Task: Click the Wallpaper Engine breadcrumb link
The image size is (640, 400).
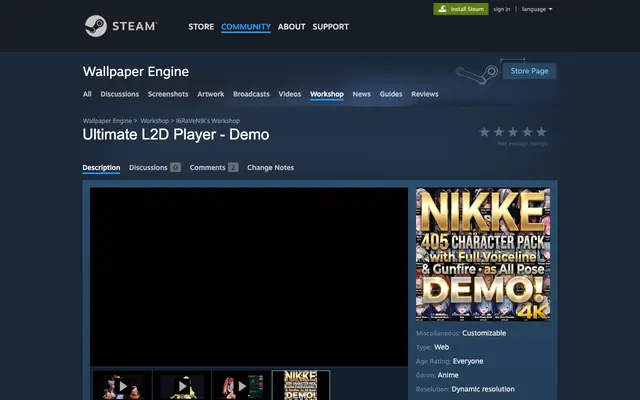Action: click(x=107, y=121)
